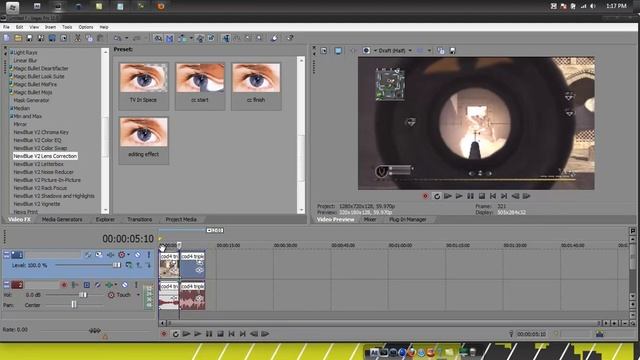Open the Options menu
The height and width of the screenshot is (360, 640).
coord(86,27)
